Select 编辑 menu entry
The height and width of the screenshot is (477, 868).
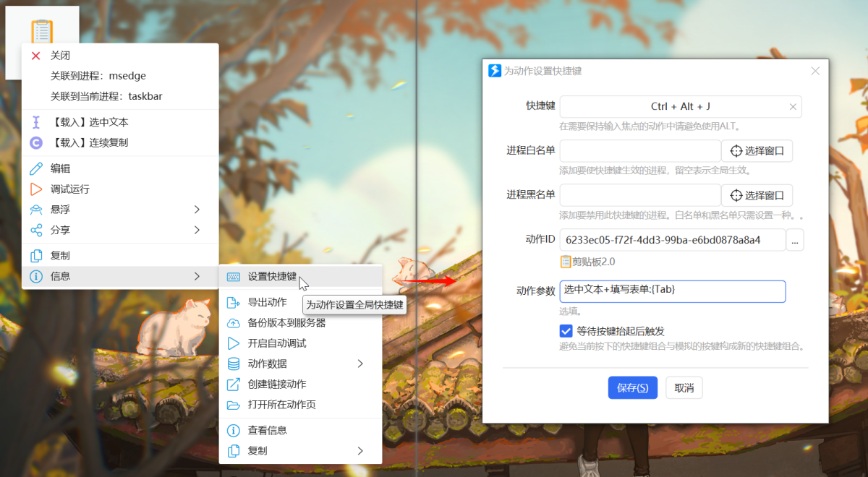click(120, 168)
